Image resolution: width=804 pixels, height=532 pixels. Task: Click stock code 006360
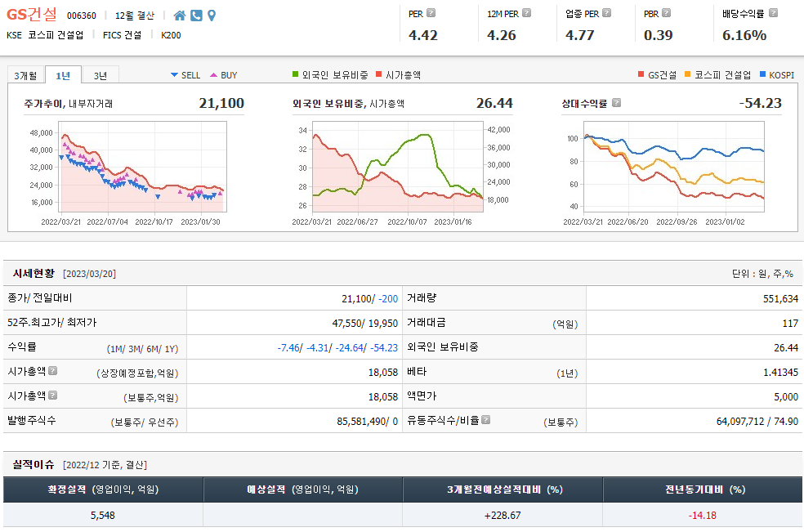coord(82,16)
